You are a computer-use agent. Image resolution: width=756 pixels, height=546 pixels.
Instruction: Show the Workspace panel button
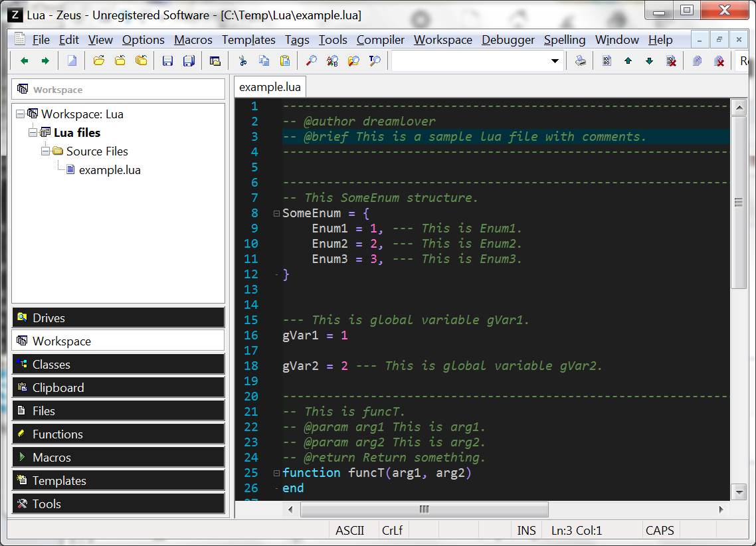pyautogui.click(x=118, y=341)
